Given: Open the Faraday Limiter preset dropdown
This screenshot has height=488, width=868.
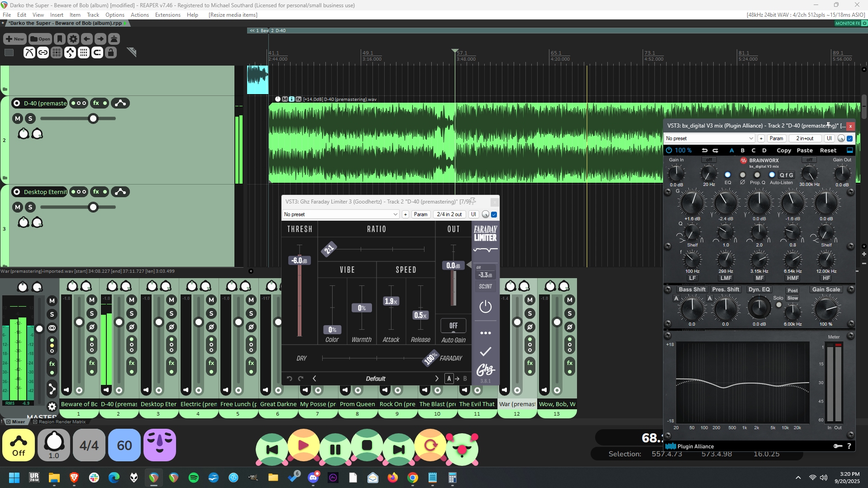Looking at the screenshot, I should (x=341, y=214).
